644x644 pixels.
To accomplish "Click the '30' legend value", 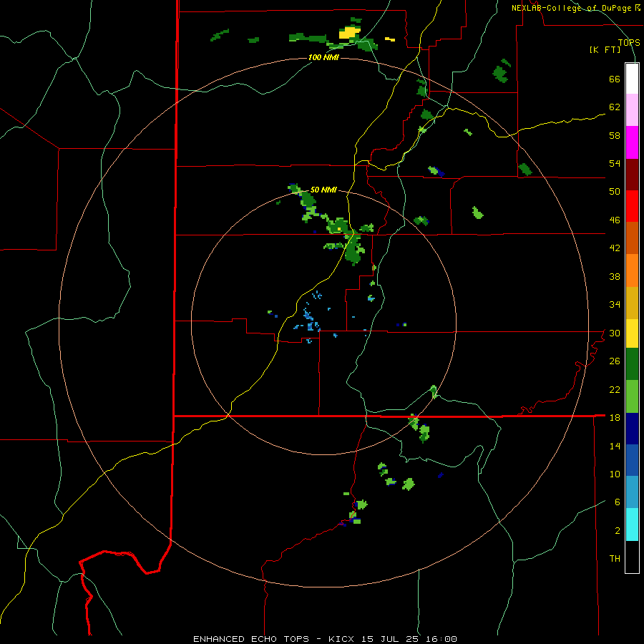I will coord(615,333).
